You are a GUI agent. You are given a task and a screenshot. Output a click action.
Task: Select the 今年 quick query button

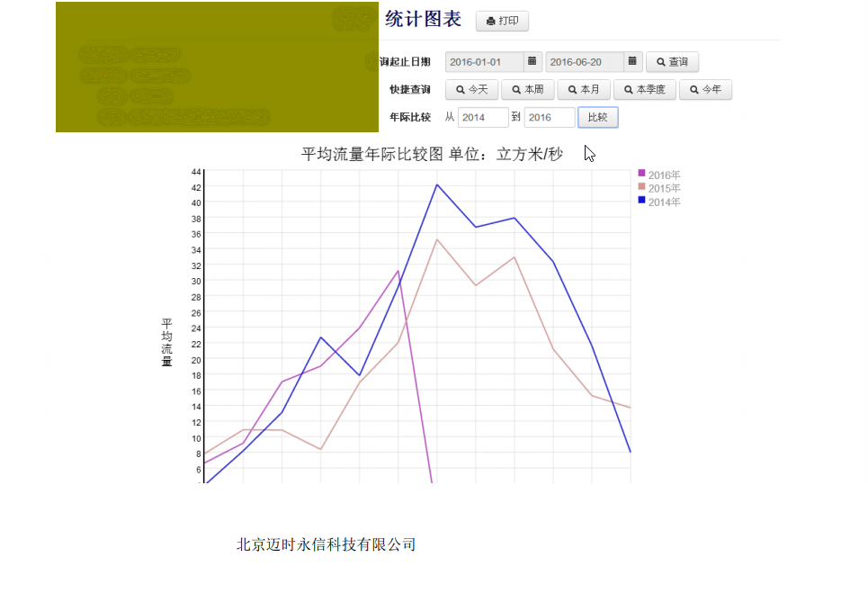point(705,90)
